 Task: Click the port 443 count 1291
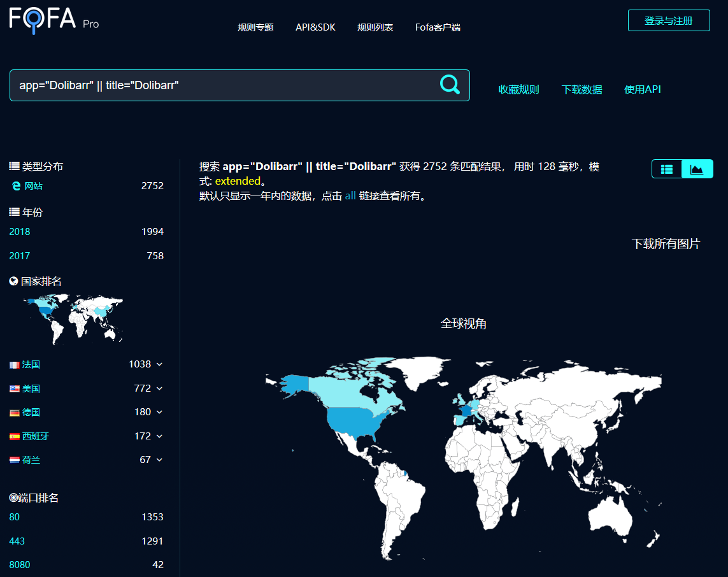point(152,541)
